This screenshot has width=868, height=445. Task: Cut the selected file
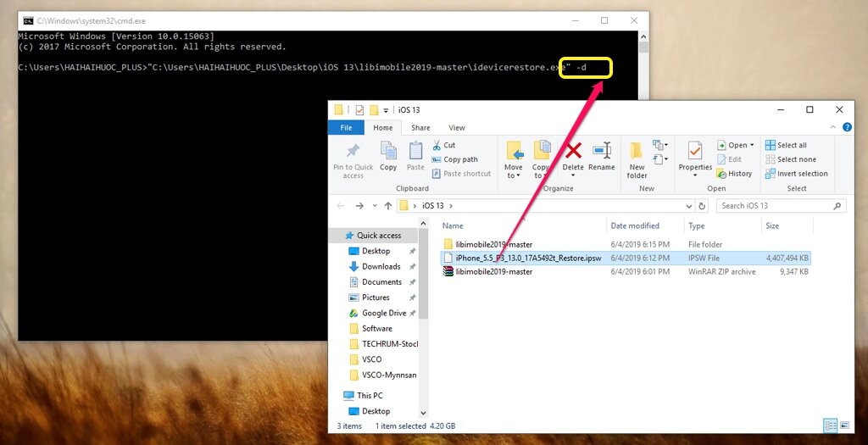(444, 145)
